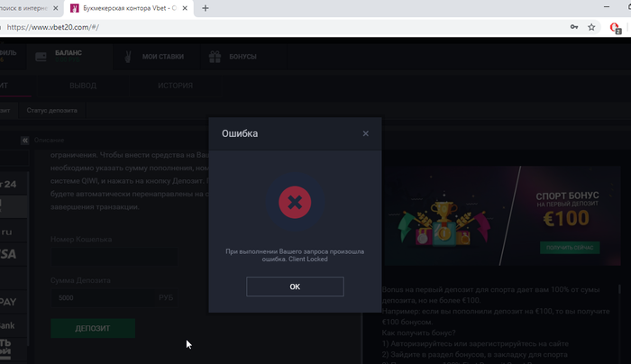Open the Бонусы section
Screen dimensions: 631x364
pyautogui.click(x=242, y=57)
